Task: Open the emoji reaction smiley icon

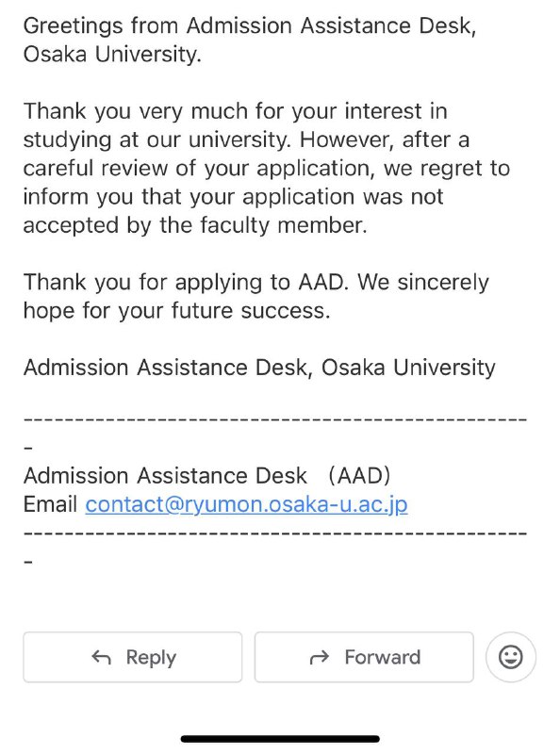Action: [x=511, y=657]
